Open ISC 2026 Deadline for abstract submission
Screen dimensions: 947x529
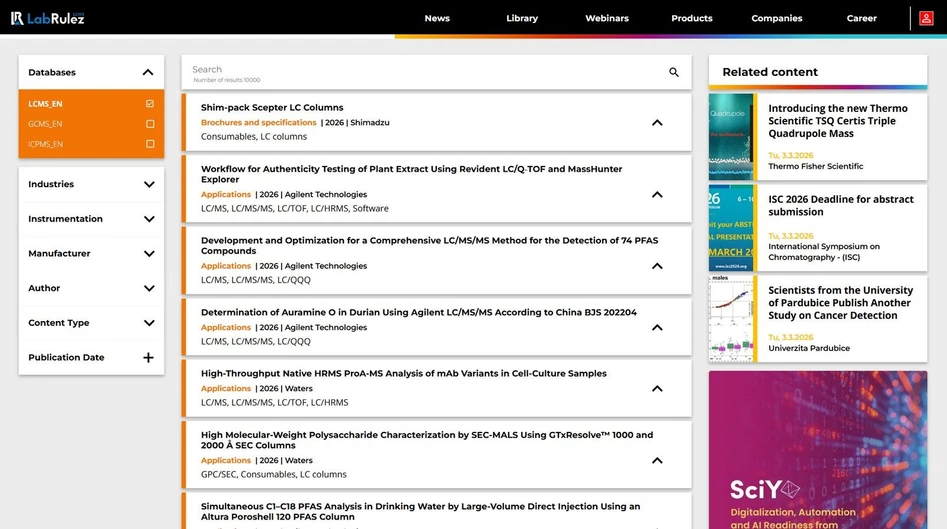[840, 205]
